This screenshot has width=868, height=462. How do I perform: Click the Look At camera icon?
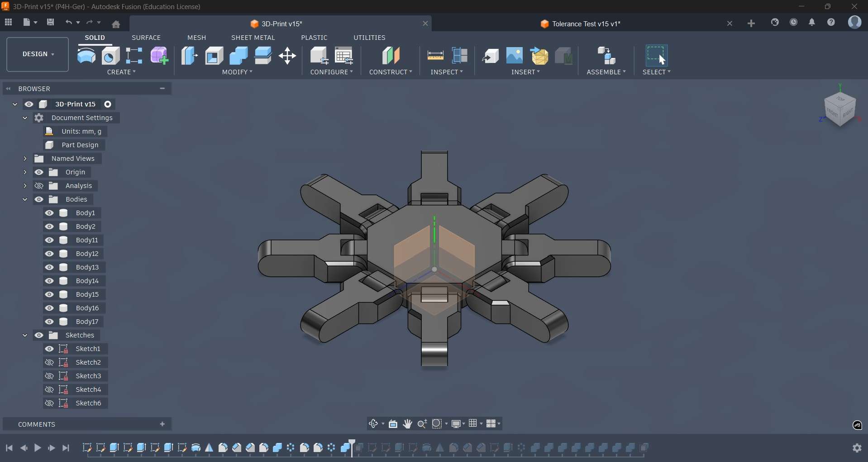coord(393,424)
